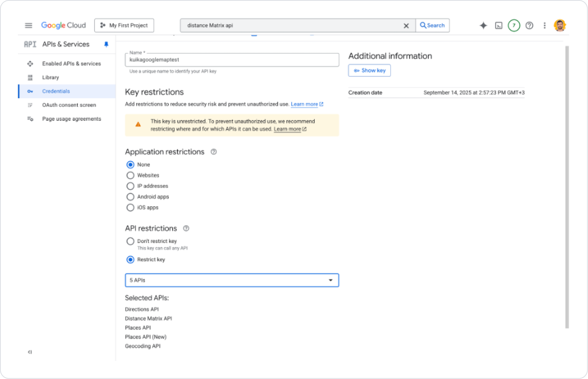Click the Enabled APIs diamond icon

tap(30, 64)
